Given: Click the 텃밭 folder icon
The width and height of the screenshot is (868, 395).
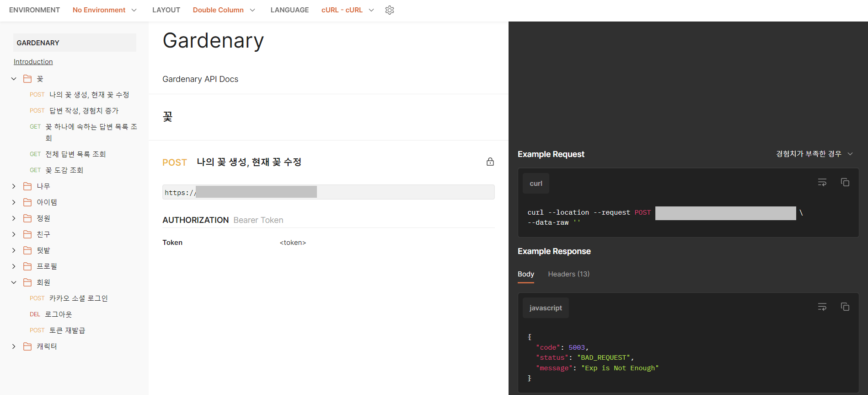Looking at the screenshot, I should pyautogui.click(x=27, y=250).
